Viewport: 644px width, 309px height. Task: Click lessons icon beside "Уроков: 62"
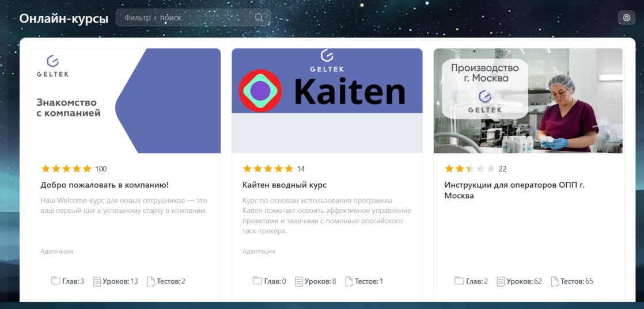(x=501, y=281)
